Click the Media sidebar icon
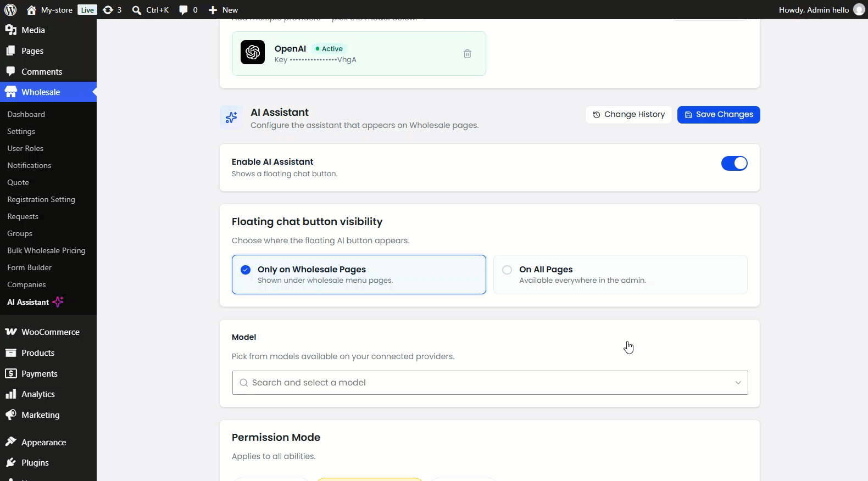 point(10,30)
